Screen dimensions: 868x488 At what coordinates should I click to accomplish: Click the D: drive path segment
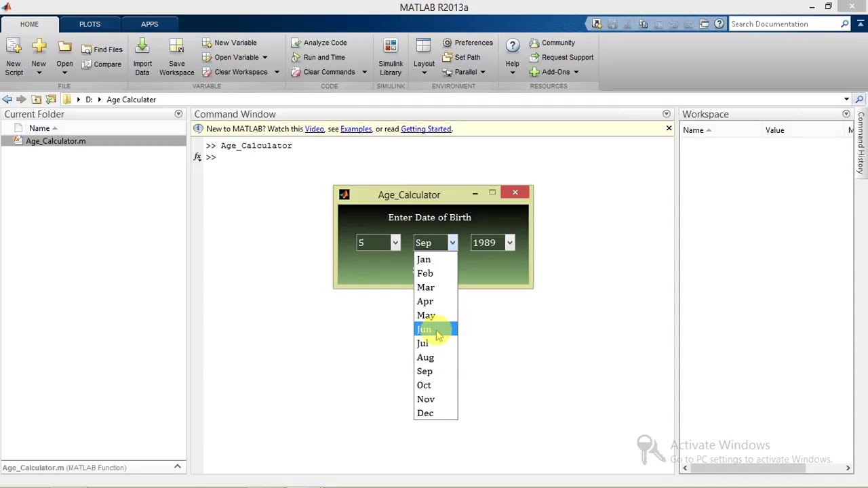tap(88, 100)
